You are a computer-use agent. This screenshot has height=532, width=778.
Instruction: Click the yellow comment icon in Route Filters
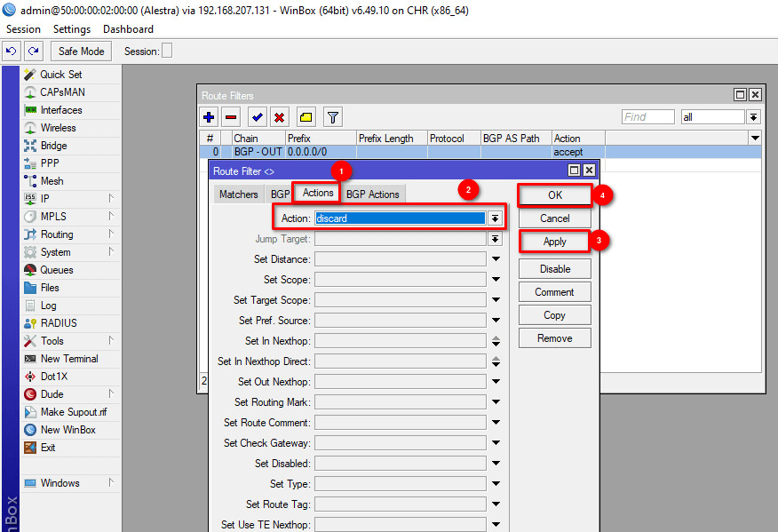point(306,116)
